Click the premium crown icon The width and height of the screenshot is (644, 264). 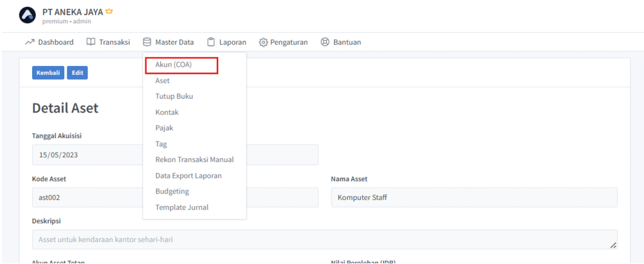pos(108,11)
